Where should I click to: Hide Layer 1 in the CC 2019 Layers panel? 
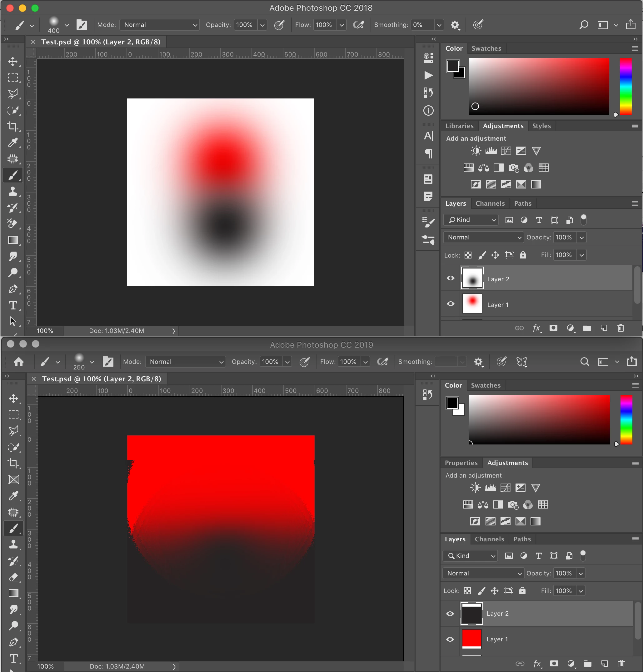450,639
